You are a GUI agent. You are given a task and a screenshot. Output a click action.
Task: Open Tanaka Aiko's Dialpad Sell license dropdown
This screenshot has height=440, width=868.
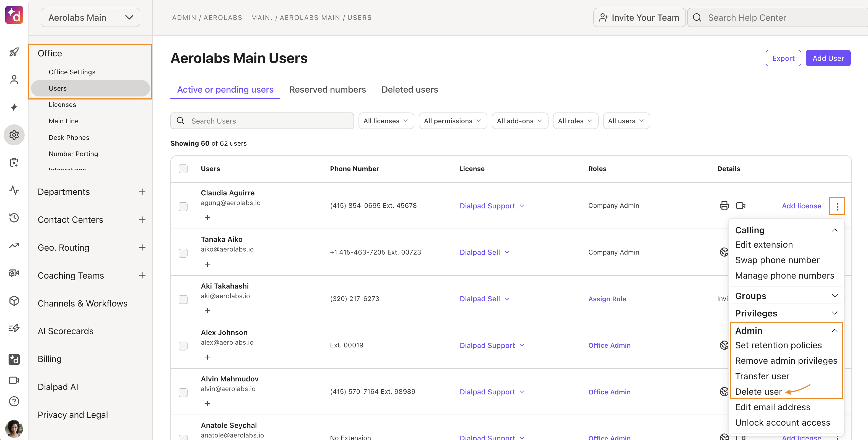(485, 252)
